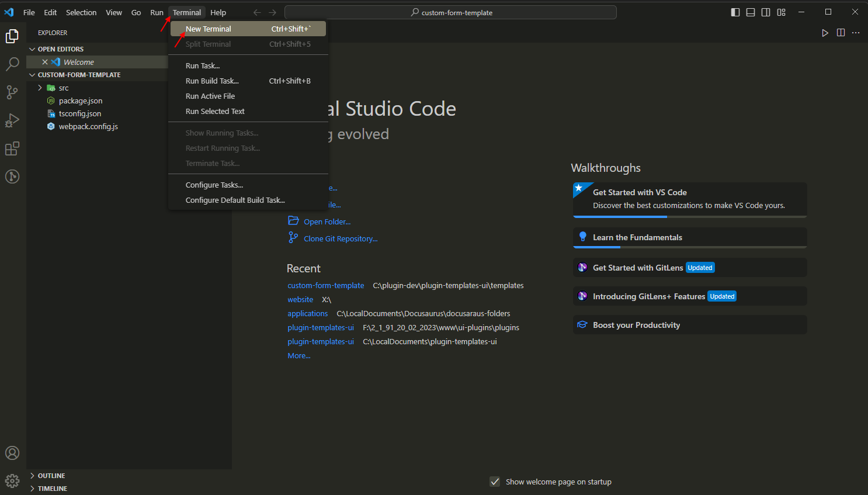Image resolution: width=868 pixels, height=495 pixels.
Task: Open the Source Control view icon
Action: 12,92
